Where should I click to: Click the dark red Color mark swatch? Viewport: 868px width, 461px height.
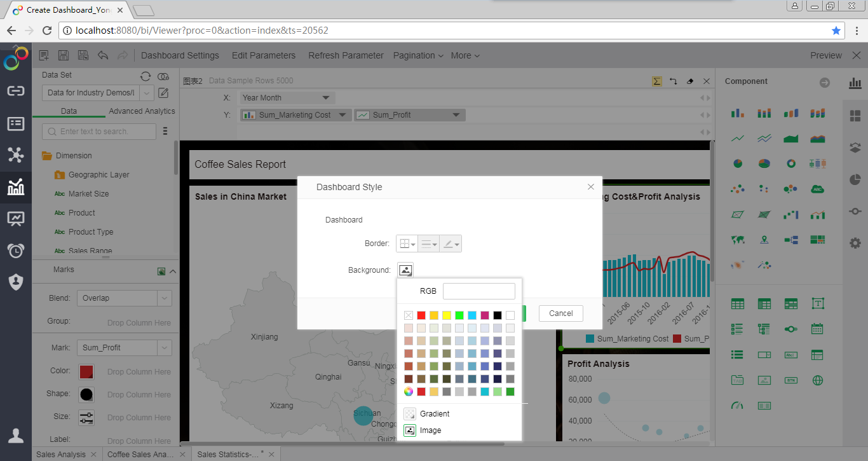pos(86,371)
